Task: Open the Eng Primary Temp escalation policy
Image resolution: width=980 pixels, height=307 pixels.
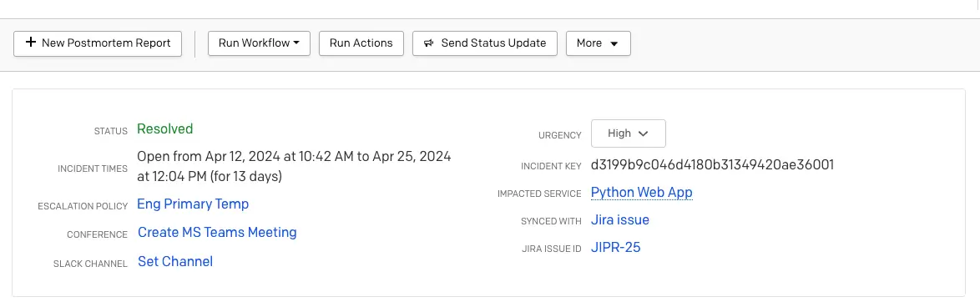Action: tap(193, 204)
